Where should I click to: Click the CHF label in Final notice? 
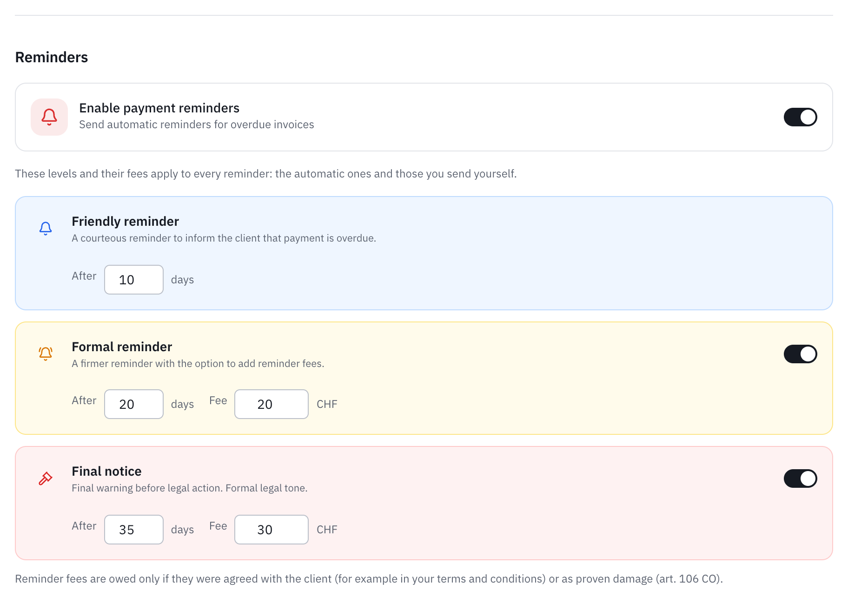(327, 530)
